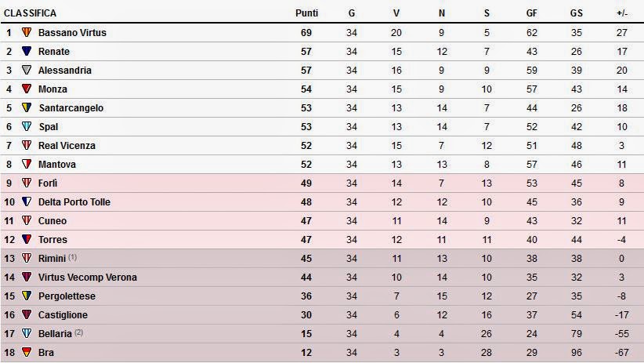Select the Forlì row in standings
The width and height of the screenshot is (644, 363).
pyautogui.click(x=322, y=183)
